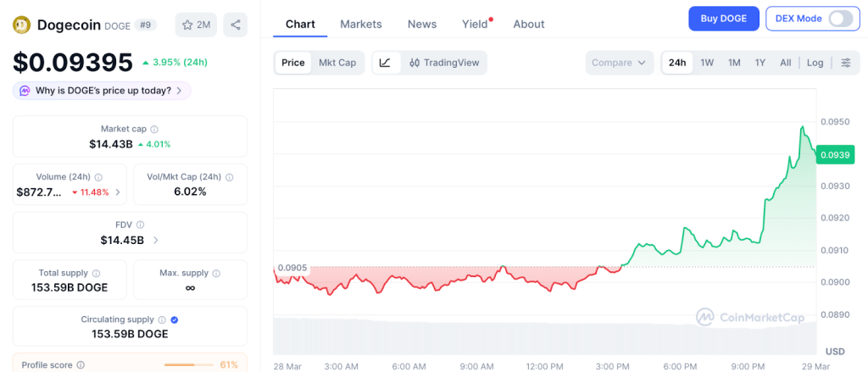Image resolution: width=868 pixels, height=372 pixels.
Task: Select the 1Y time range
Action: coord(760,63)
